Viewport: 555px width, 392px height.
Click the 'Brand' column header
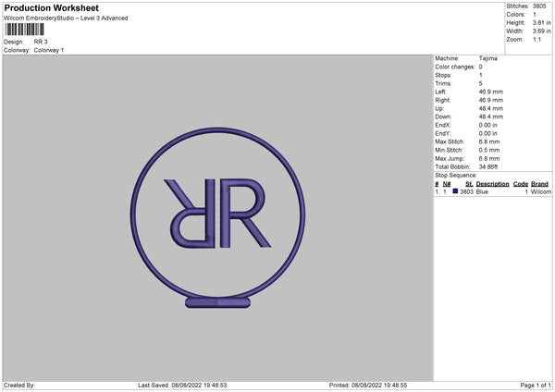point(540,184)
